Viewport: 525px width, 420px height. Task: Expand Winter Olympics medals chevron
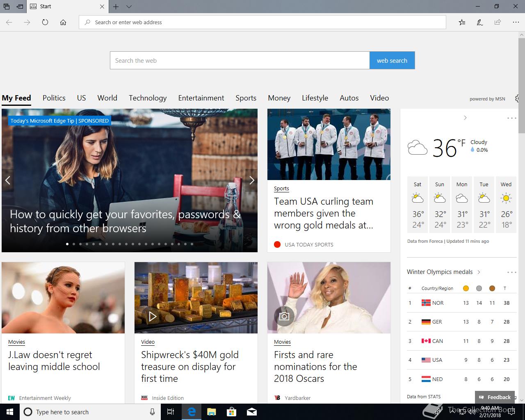coord(479,272)
